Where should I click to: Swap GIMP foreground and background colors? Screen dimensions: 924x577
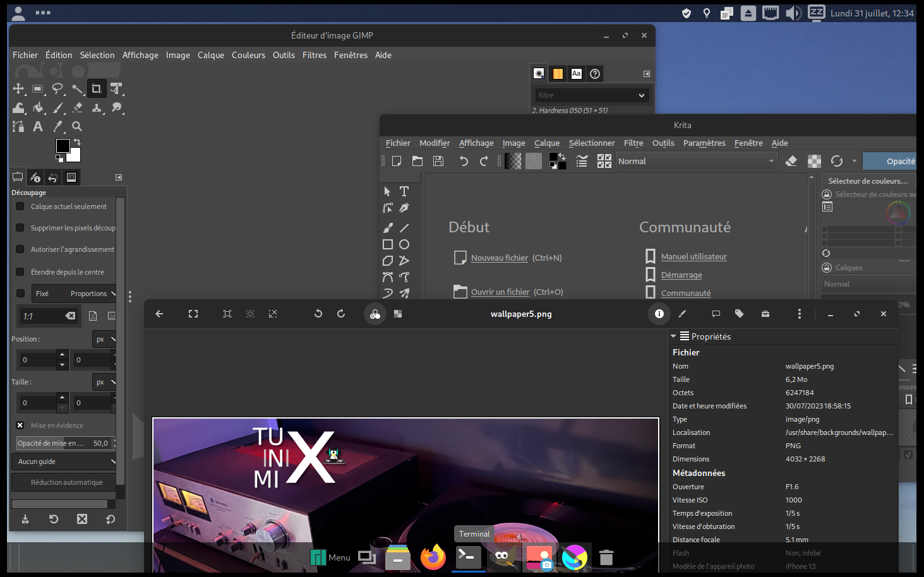pos(77,142)
